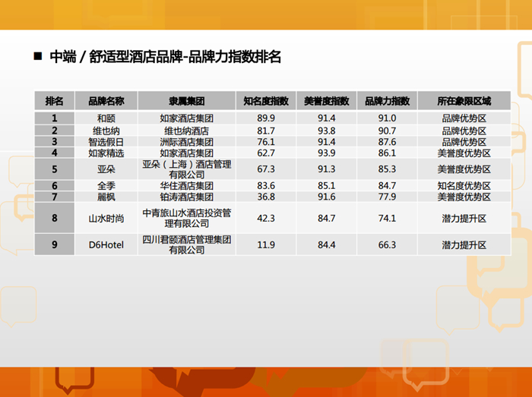Click 知名度优势区 in the 全季 row

464,186
